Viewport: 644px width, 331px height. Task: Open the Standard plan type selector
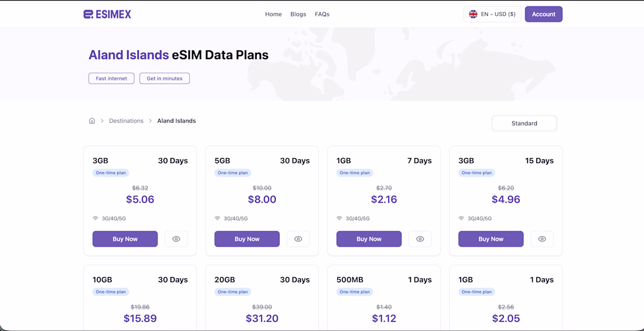[524, 123]
